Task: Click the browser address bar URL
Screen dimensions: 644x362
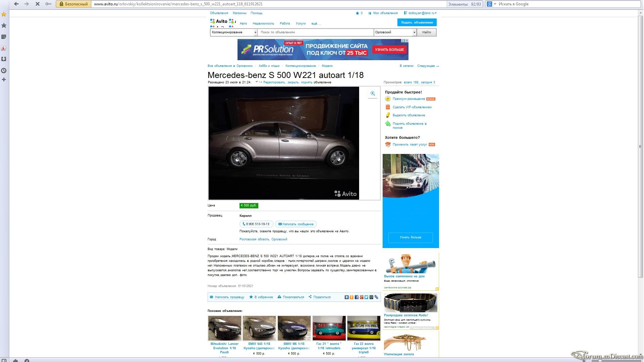Action: (x=269, y=4)
